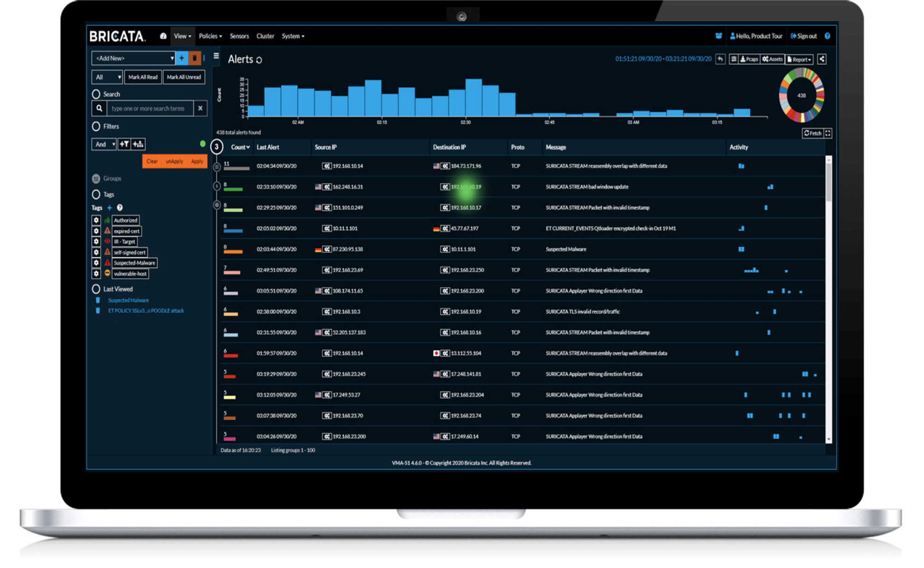Click the share icon near Report button
The width and height of the screenshot is (924, 568).
pos(822,59)
